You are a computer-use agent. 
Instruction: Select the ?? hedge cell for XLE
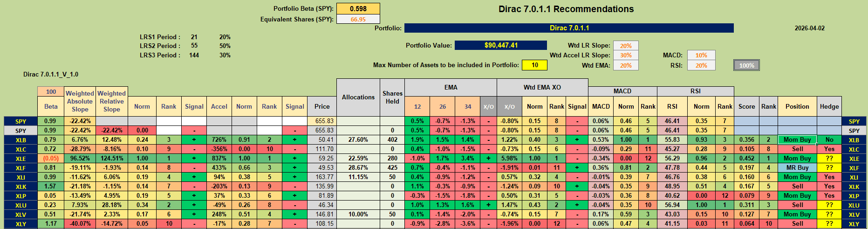pyautogui.click(x=829, y=158)
